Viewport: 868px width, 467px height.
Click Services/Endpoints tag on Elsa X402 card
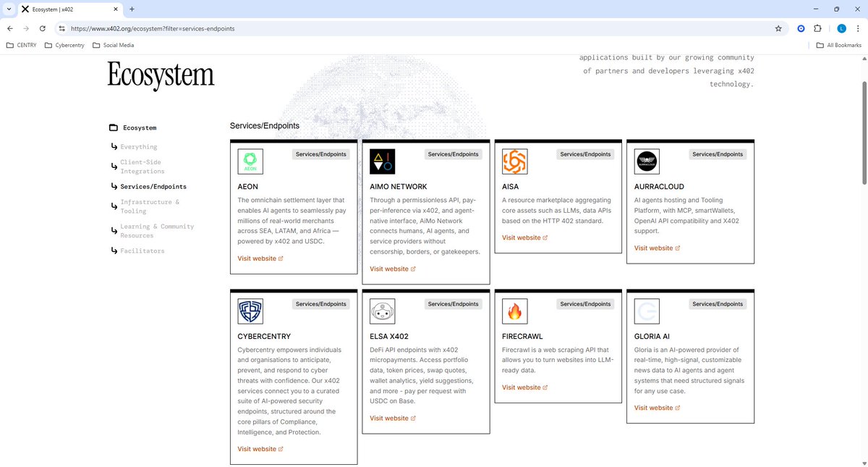coord(453,304)
